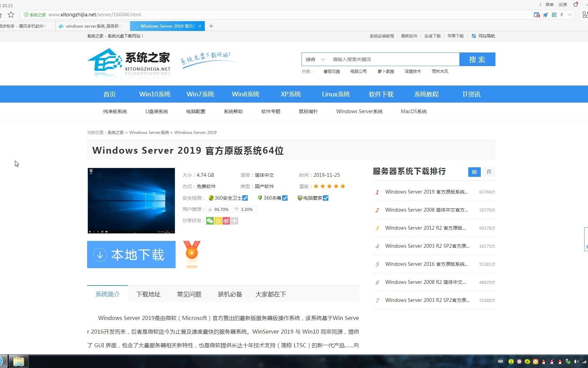Click the Windows Server系统 breadcrumb link
Image resolution: width=588 pixels, height=368 pixels.
coord(149,133)
